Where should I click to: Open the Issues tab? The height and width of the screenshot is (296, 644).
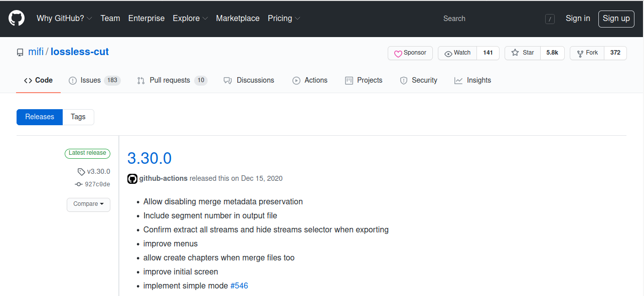coord(94,81)
